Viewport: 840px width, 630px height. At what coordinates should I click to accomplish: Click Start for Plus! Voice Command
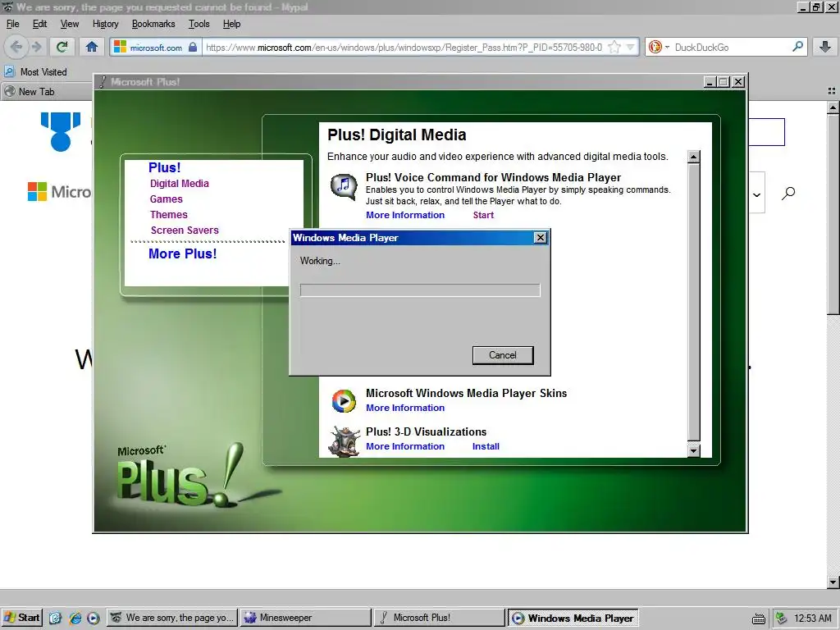pyautogui.click(x=483, y=215)
